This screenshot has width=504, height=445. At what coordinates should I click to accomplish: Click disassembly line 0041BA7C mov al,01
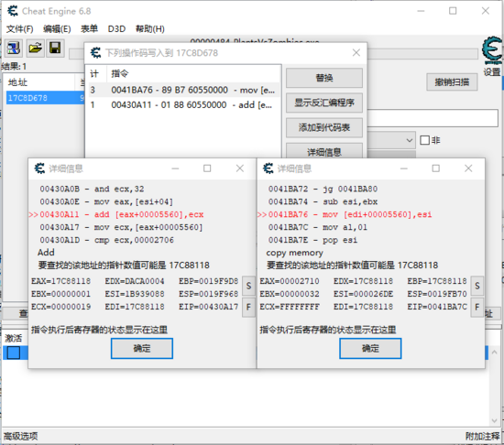pyautogui.click(x=318, y=227)
